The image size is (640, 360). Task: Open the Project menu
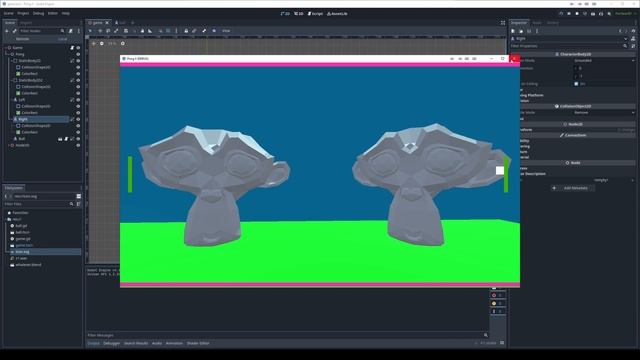pyautogui.click(x=23, y=13)
